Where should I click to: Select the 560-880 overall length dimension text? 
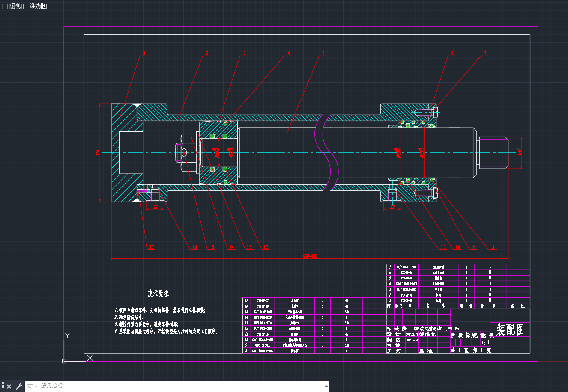pos(310,256)
